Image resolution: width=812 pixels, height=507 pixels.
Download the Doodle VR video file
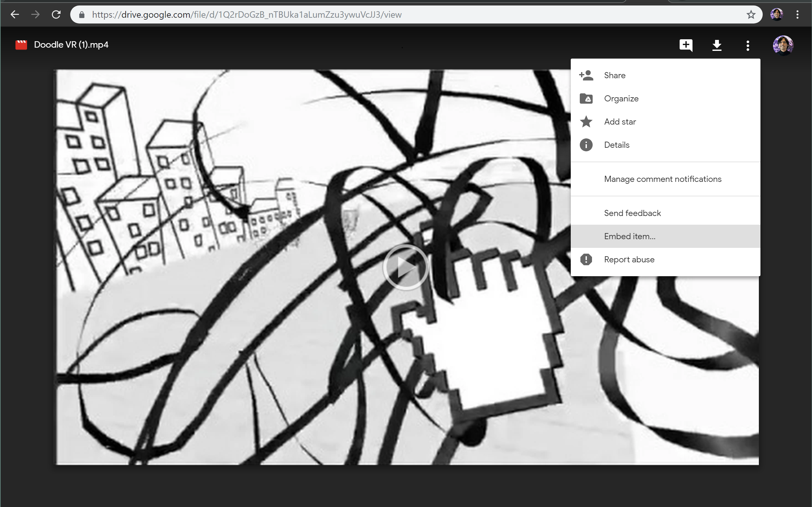(717, 45)
